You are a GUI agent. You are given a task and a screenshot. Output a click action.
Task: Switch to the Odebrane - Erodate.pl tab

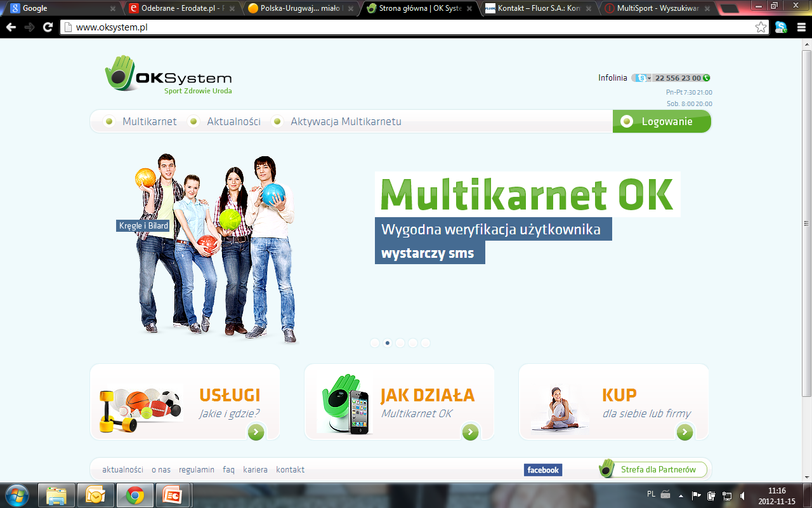pos(181,8)
